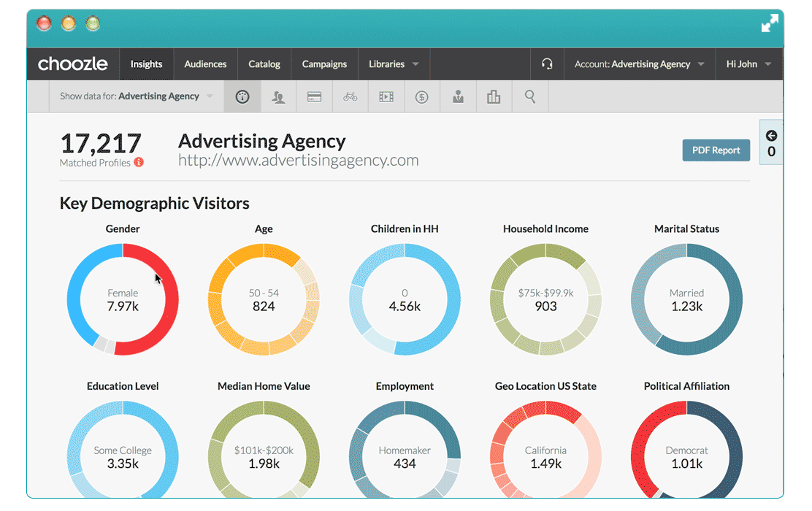Click the Marital Status donut chart
The width and height of the screenshot is (812, 511).
click(x=686, y=300)
